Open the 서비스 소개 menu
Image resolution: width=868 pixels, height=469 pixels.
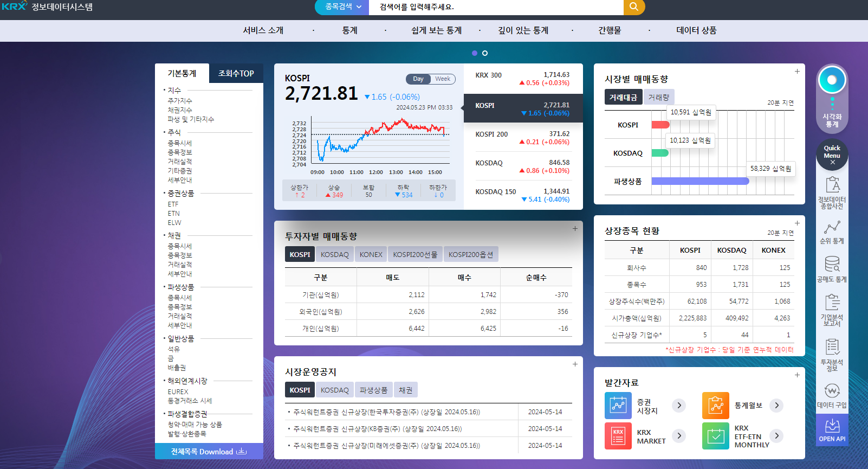click(x=263, y=30)
